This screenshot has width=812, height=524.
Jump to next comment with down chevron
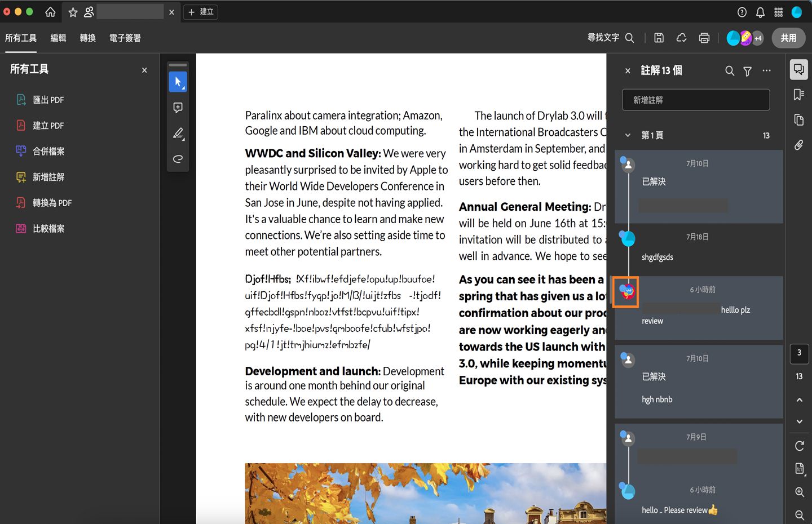pos(799,421)
